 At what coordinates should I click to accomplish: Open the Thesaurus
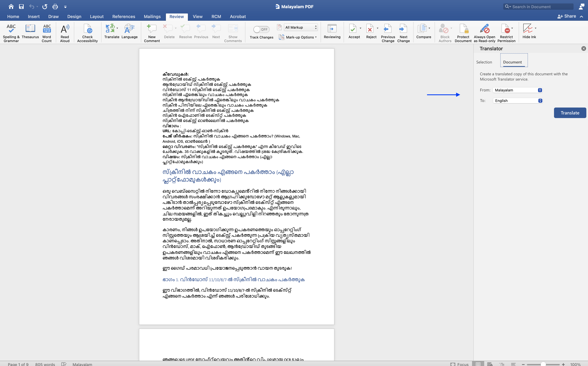coord(30,32)
